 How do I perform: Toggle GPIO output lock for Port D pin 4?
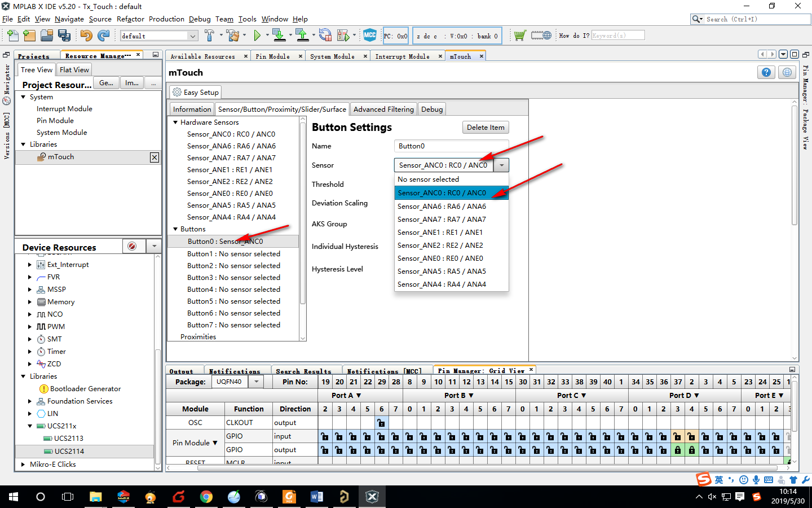(x=691, y=450)
